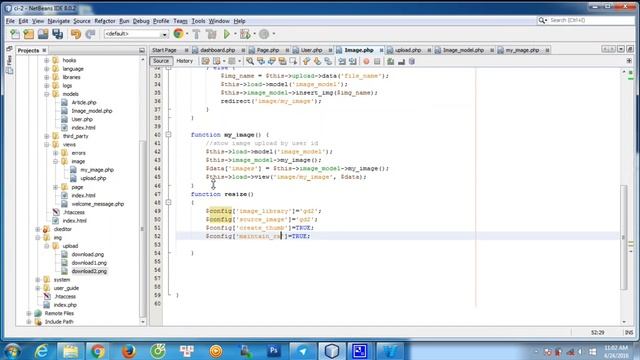This screenshot has width=640, height=360.
Task: Select the Remote Files node
Action: (x=59, y=313)
